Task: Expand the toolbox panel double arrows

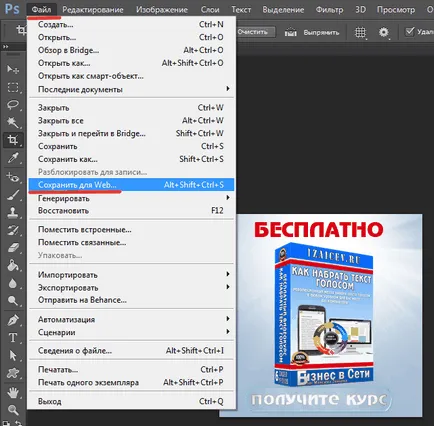Action: pyautogui.click(x=5, y=47)
